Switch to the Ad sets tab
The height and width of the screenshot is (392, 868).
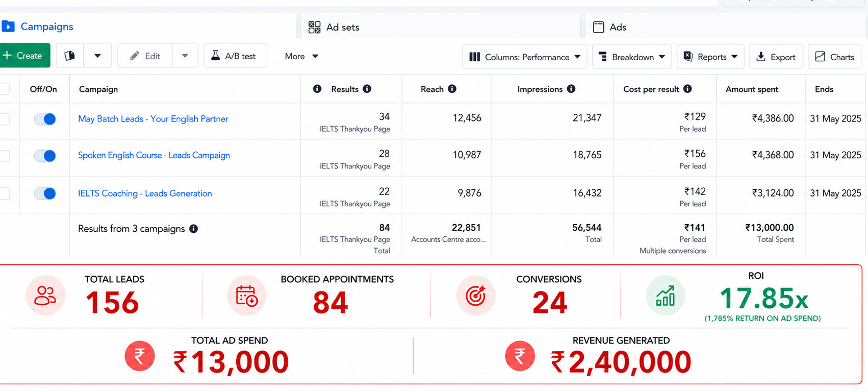(334, 27)
